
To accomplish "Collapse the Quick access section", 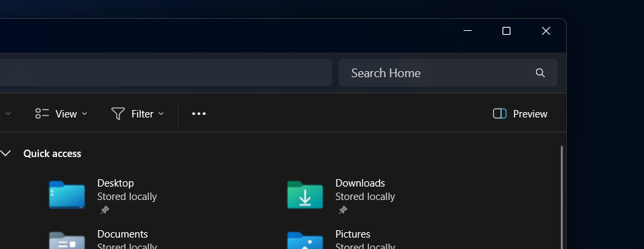I will point(5,153).
